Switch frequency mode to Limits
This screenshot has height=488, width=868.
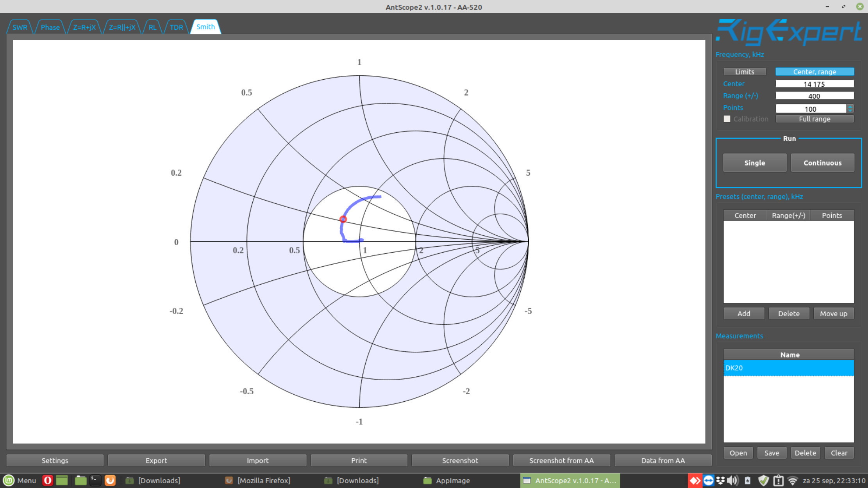pos(744,72)
